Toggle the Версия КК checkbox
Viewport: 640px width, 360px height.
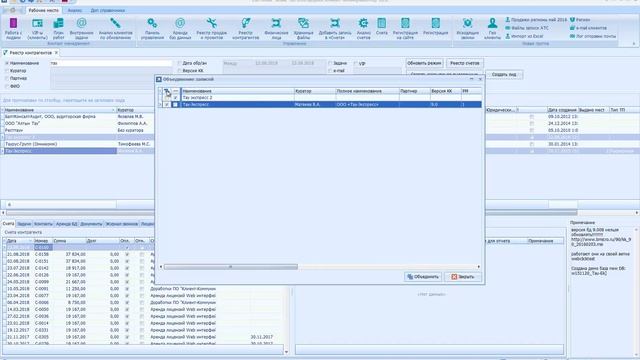coord(179,71)
